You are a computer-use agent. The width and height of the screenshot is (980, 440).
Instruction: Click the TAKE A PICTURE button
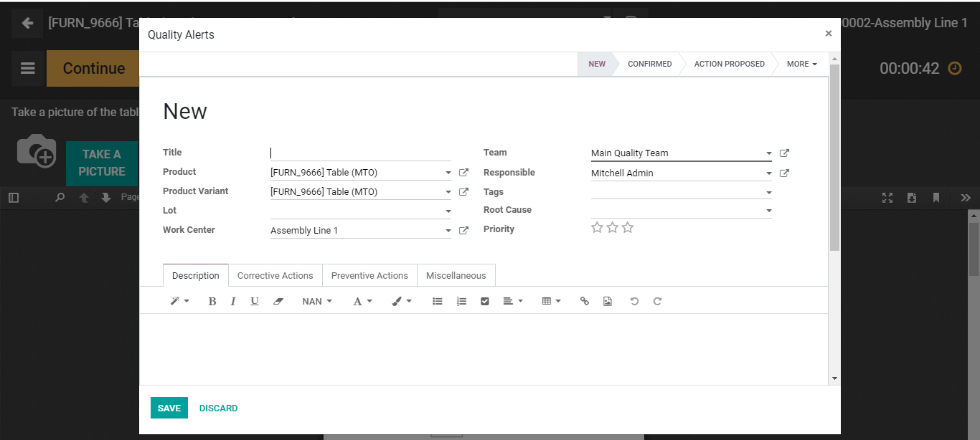click(x=102, y=163)
